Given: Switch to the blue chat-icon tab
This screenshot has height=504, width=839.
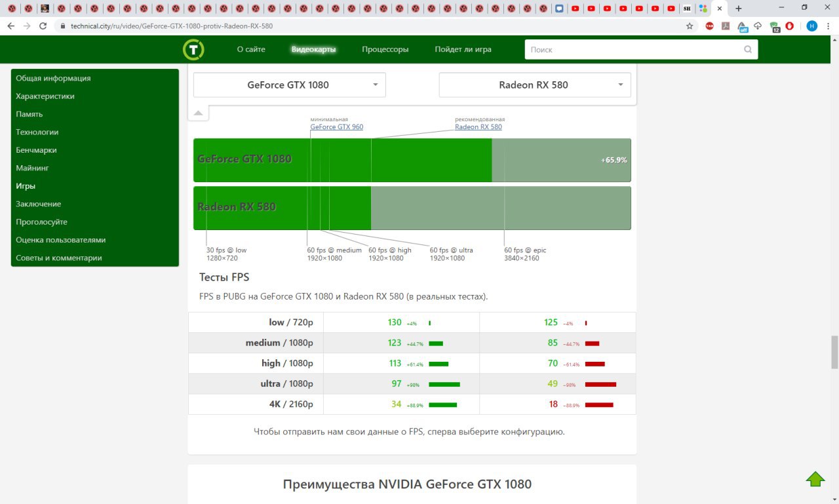Looking at the screenshot, I should (x=558, y=9).
